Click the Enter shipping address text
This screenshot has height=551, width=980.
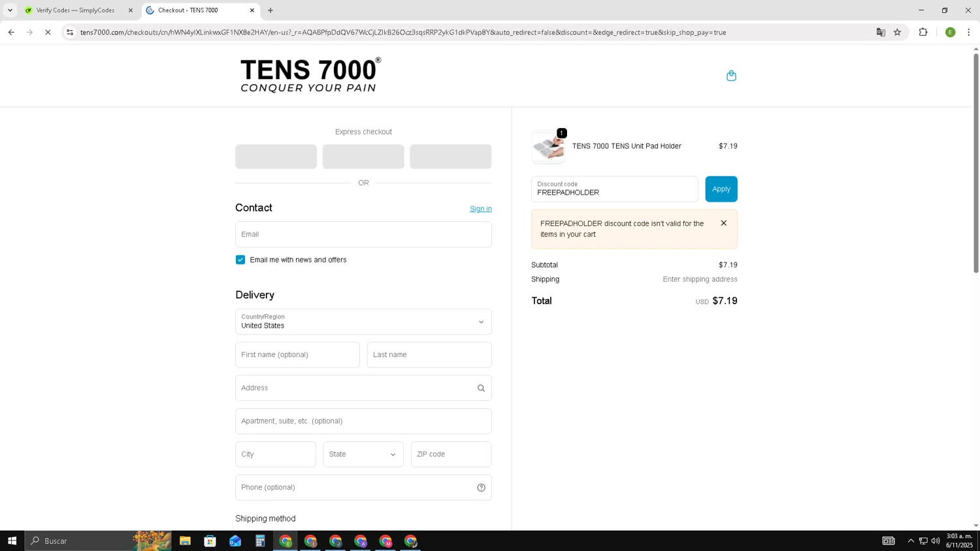(700, 279)
